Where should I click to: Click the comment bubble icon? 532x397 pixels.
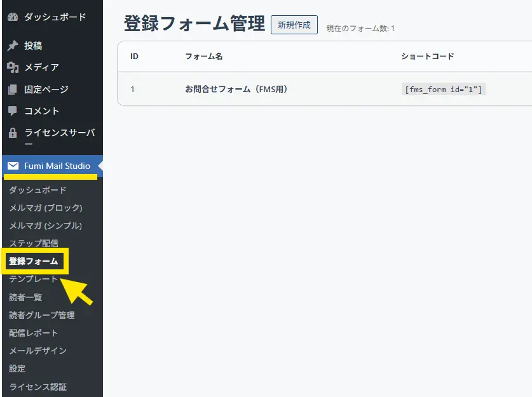coord(13,111)
